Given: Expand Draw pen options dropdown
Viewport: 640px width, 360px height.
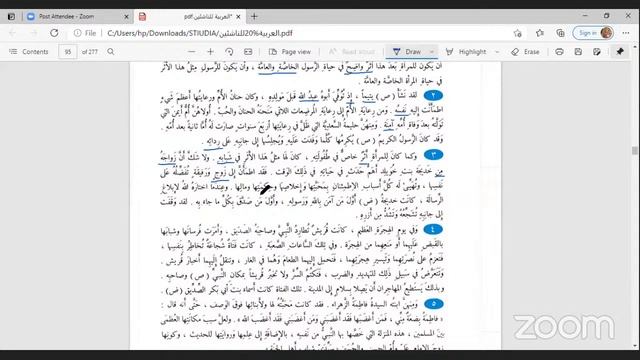Looking at the screenshot, I should click(x=431, y=52).
